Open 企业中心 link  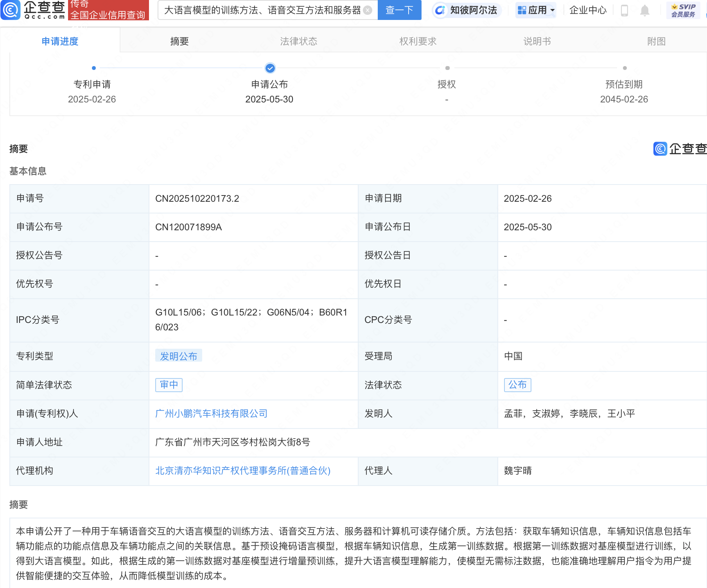tap(588, 10)
